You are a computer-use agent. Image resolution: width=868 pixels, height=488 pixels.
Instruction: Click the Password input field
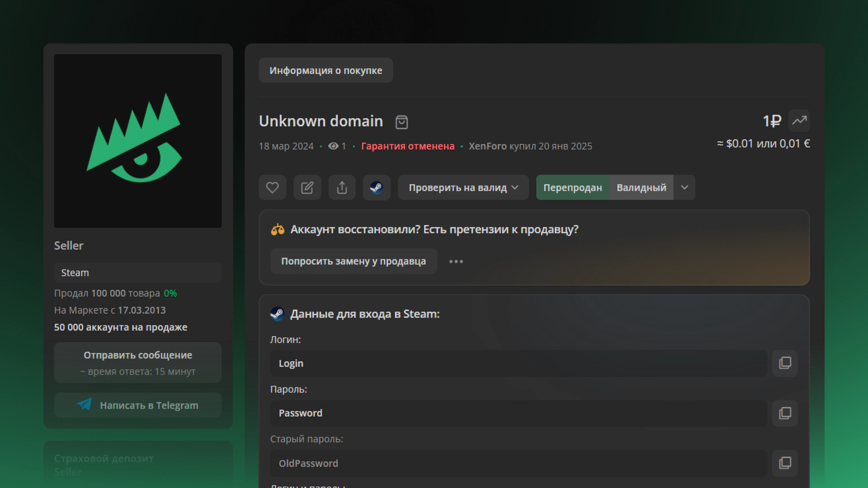pyautogui.click(x=519, y=413)
